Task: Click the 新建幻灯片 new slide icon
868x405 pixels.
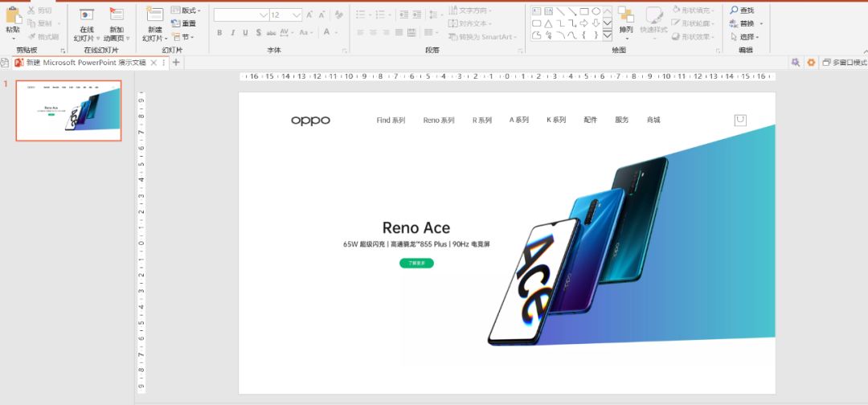Action: [x=154, y=15]
